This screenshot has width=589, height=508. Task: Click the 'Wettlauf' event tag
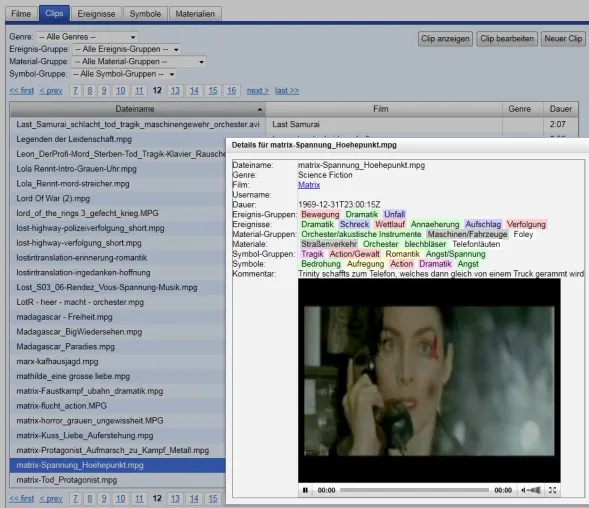390,224
